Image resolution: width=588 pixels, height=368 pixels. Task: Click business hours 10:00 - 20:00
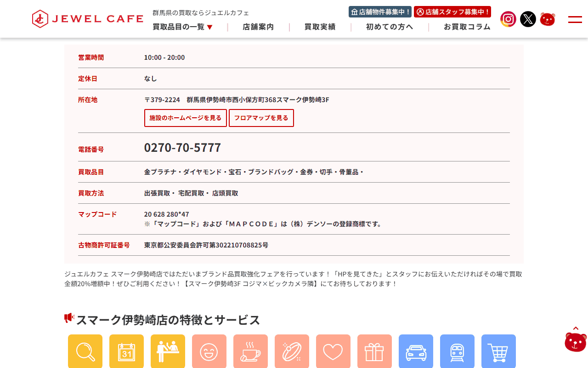[164, 57]
